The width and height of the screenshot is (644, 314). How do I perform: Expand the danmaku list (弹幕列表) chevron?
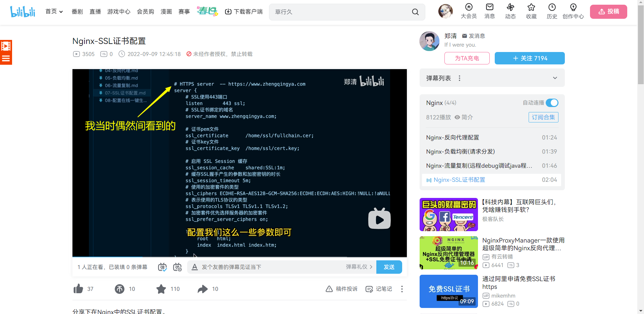pyautogui.click(x=555, y=78)
